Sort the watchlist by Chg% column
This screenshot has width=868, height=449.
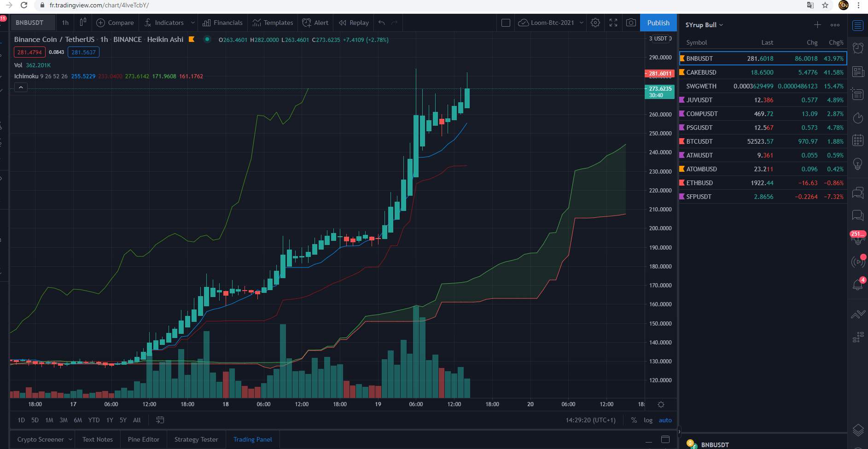836,42
